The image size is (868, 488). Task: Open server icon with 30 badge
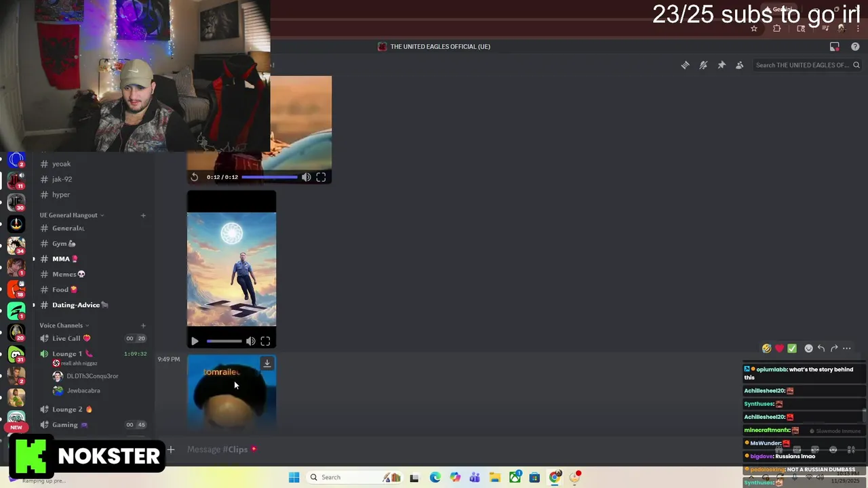pyautogui.click(x=16, y=203)
